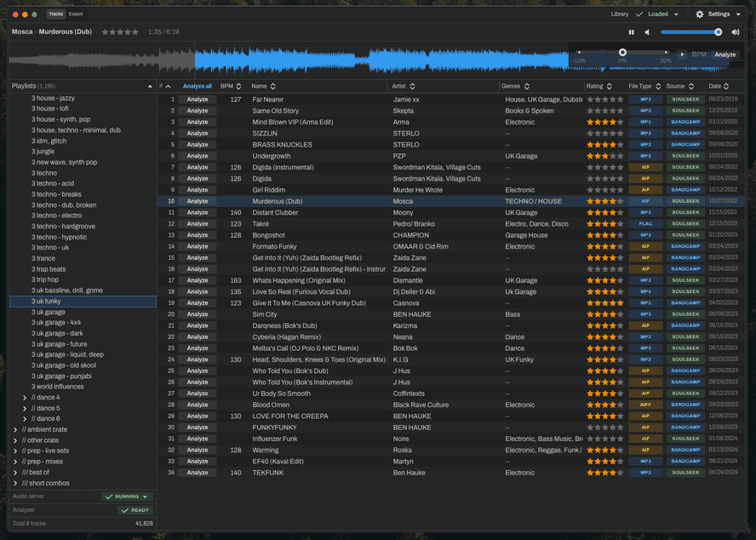Viewport: 756px width, 540px height.
Task: Sort tracks using Source column sort icon
Action: pyautogui.click(x=691, y=86)
